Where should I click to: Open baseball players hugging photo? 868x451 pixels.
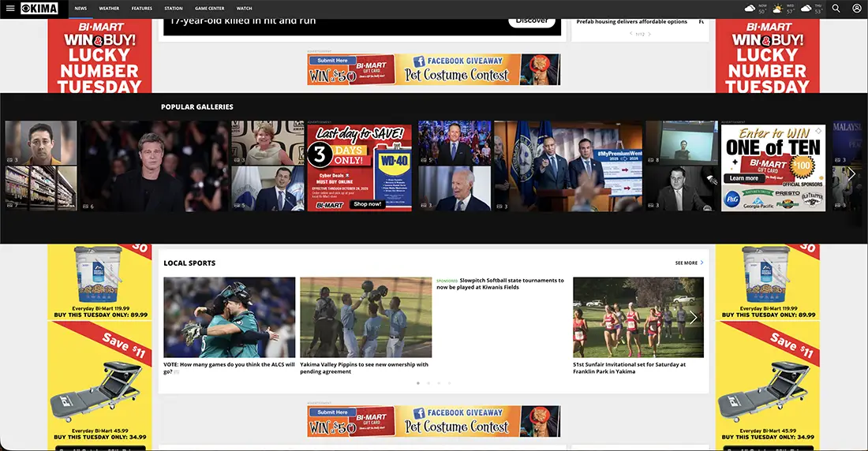[x=229, y=317]
